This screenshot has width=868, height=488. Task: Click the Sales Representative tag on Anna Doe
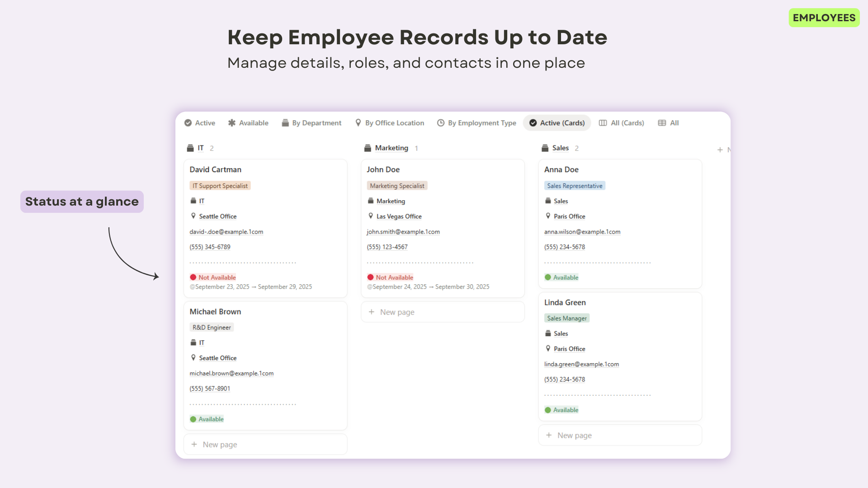click(575, 186)
